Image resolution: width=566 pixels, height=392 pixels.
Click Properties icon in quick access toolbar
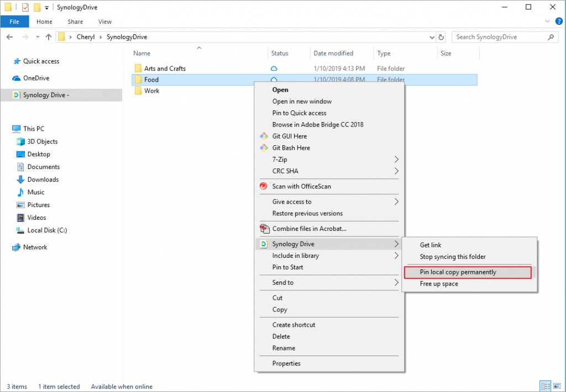[x=25, y=7]
